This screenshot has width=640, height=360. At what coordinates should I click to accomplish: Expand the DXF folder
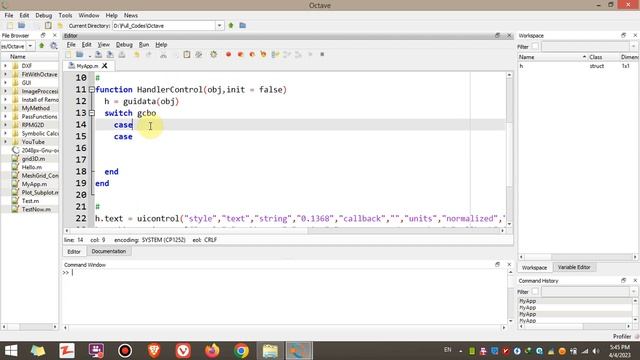[x=5, y=66]
